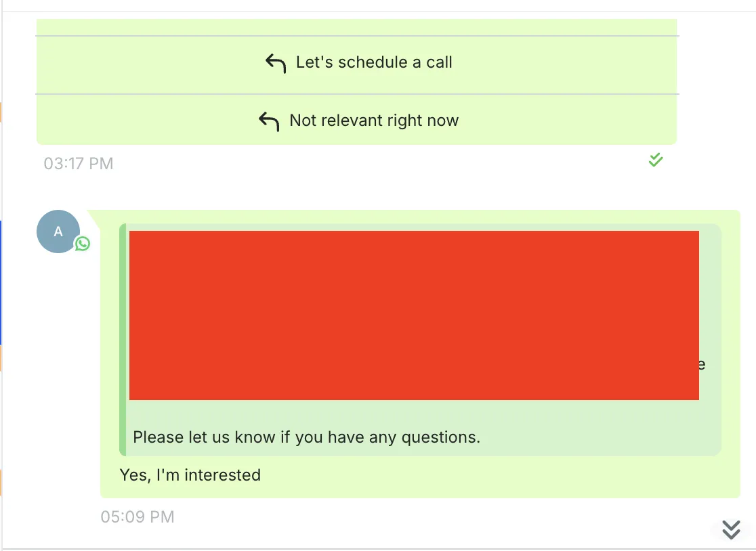The width and height of the screenshot is (756, 551).
Task: Click quoted text "Please let us know if you have any questions."
Action: [x=307, y=437]
